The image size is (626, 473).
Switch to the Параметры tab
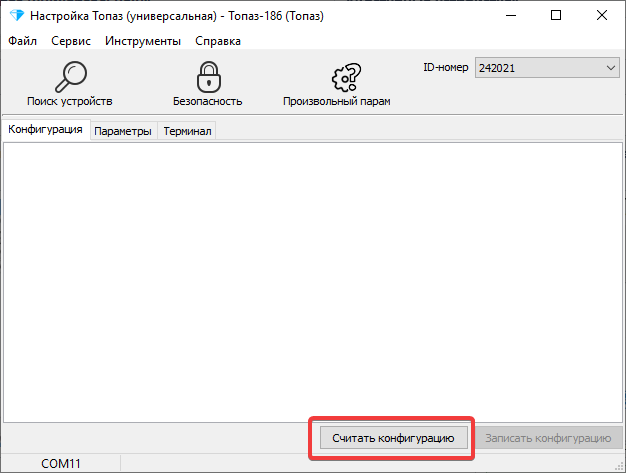click(123, 131)
